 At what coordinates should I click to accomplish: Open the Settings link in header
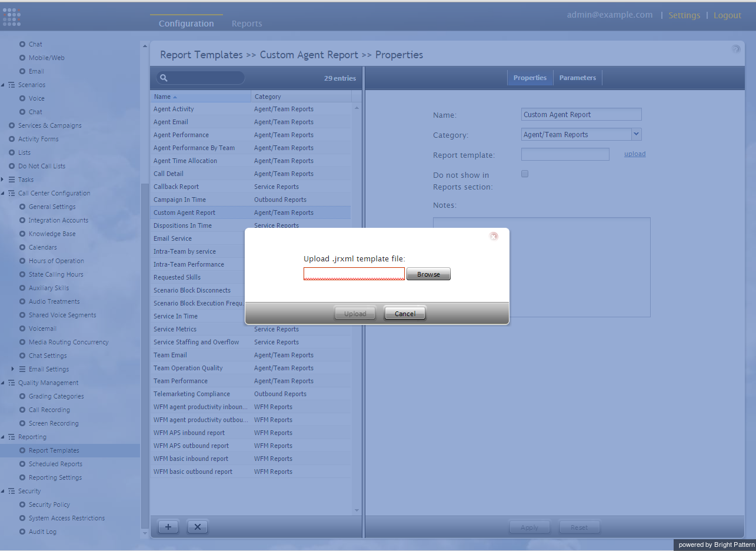pos(684,15)
